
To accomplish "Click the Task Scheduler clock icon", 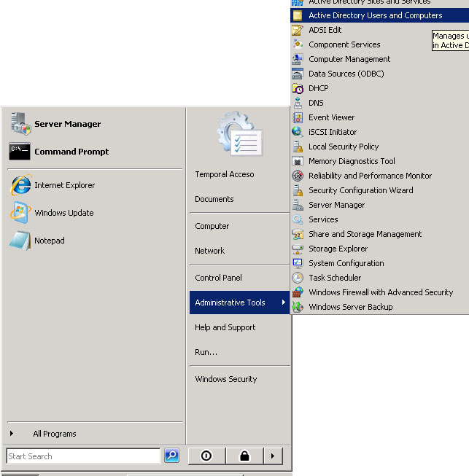I will (298, 278).
